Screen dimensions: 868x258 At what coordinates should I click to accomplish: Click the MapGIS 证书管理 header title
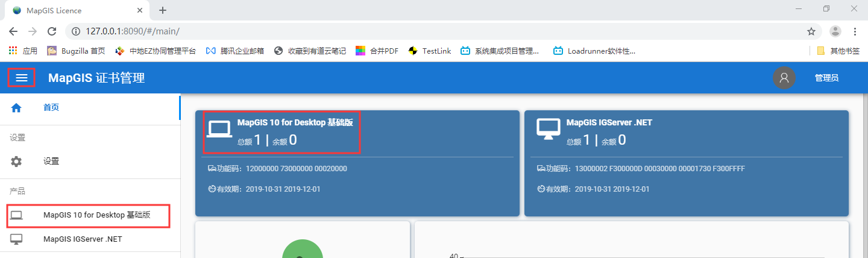[96, 78]
